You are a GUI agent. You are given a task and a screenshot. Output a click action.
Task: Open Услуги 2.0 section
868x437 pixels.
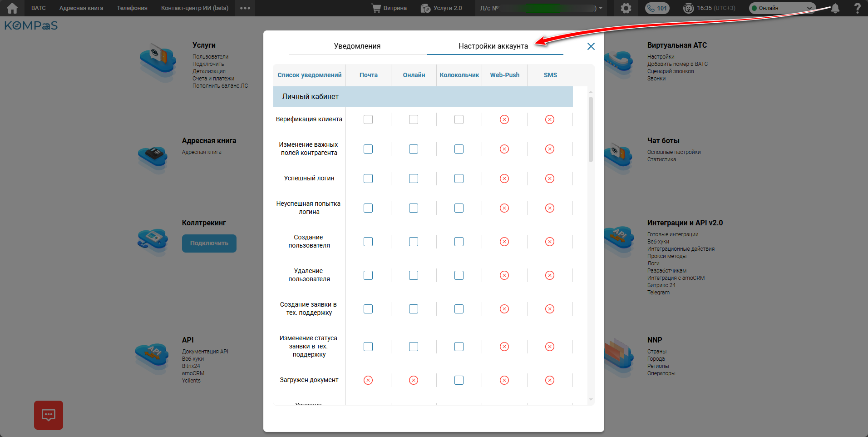click(441, 8)
